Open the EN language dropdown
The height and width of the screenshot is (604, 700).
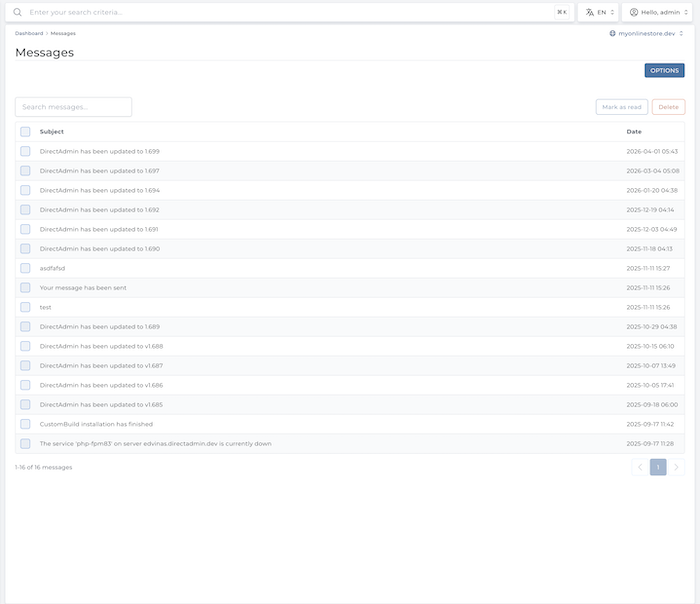tap(598, 12)
